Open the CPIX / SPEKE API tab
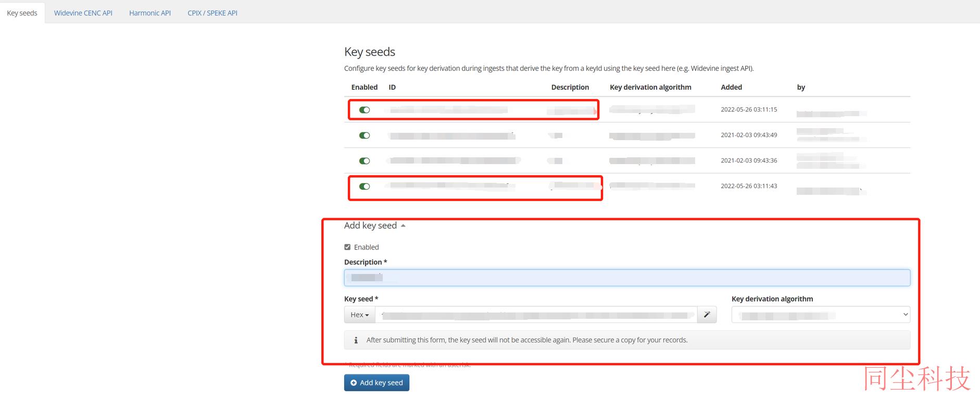 coord(212,13)
